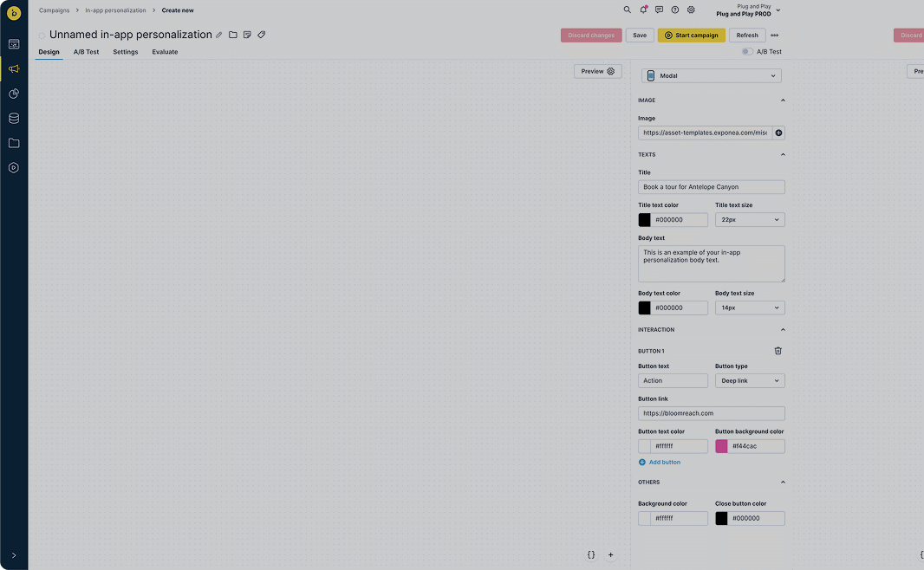This screenshot has height=570, width=924.
Task: Click the pencil icon to rename campaign
Action: [219, 35]
